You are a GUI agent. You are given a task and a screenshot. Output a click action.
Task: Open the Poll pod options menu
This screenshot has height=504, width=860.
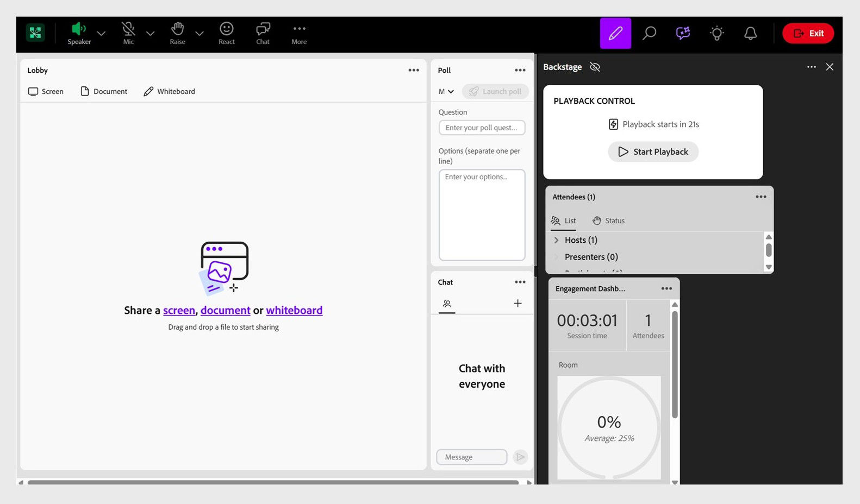click(x=520, y=70)
